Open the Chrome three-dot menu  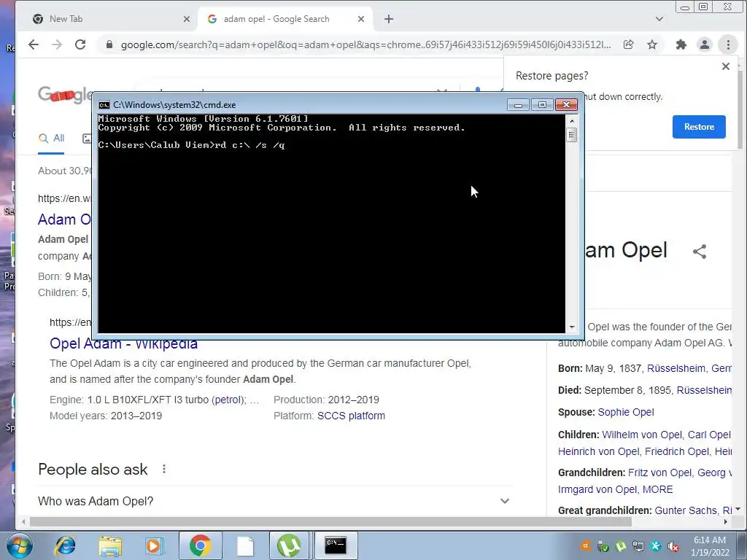[x=728, y=44]
